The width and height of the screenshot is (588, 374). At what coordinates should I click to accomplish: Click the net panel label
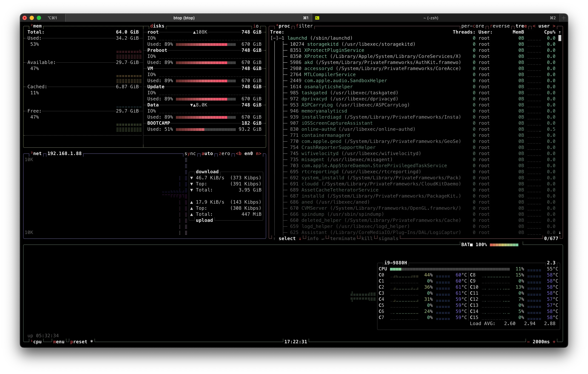(37, 153)
